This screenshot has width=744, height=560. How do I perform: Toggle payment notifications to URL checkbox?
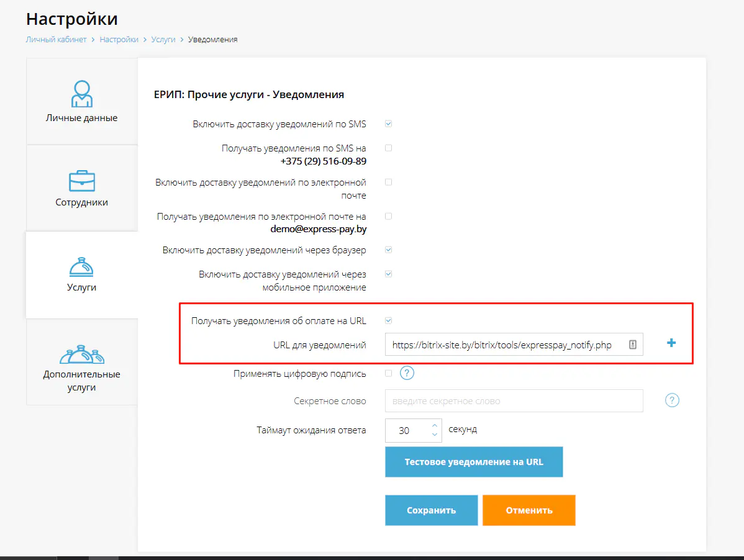(388, 321)
